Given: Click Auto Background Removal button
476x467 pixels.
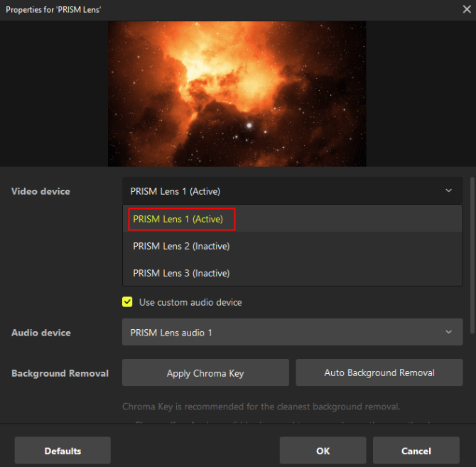Looking at the screenshot, I should click(x=379, y=372).
